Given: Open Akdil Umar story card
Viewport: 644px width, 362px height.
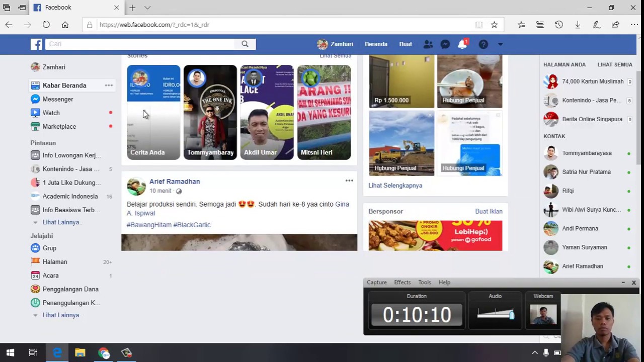Looking at the screenshot, I should tap(267, 112).
